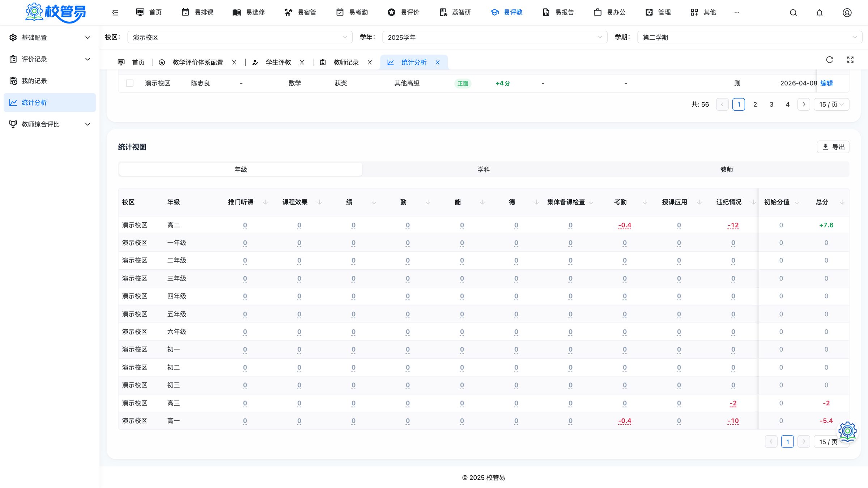Go to 易考勤 in top navigation
This screenshot has height=488, width=868.
[352, 13]
